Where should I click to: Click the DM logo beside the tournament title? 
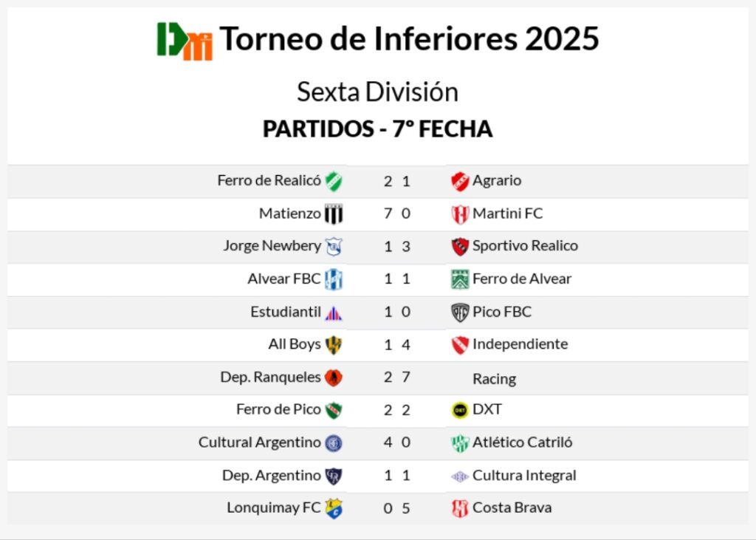pos(185,41)
